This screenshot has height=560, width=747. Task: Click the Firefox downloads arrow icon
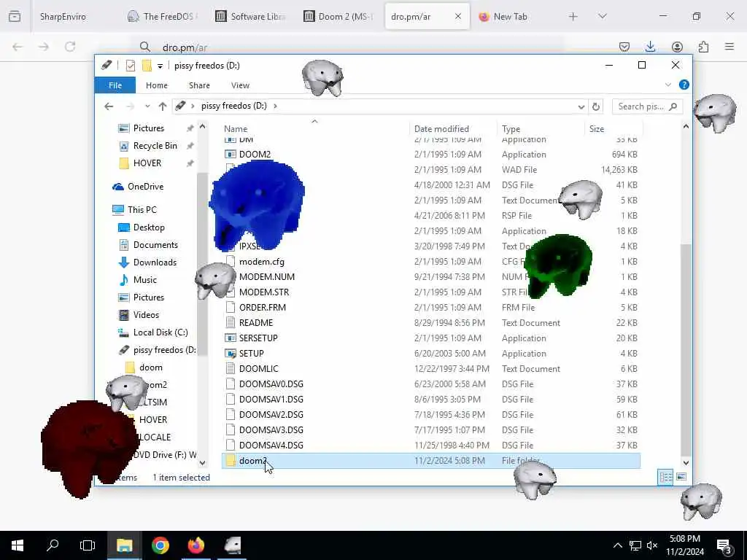coord(650,47)
